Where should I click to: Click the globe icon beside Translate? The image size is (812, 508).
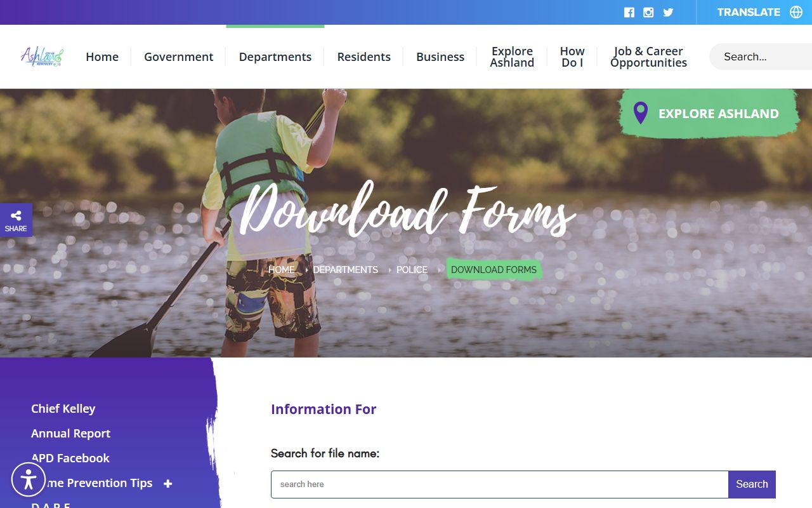coord(796,12)
